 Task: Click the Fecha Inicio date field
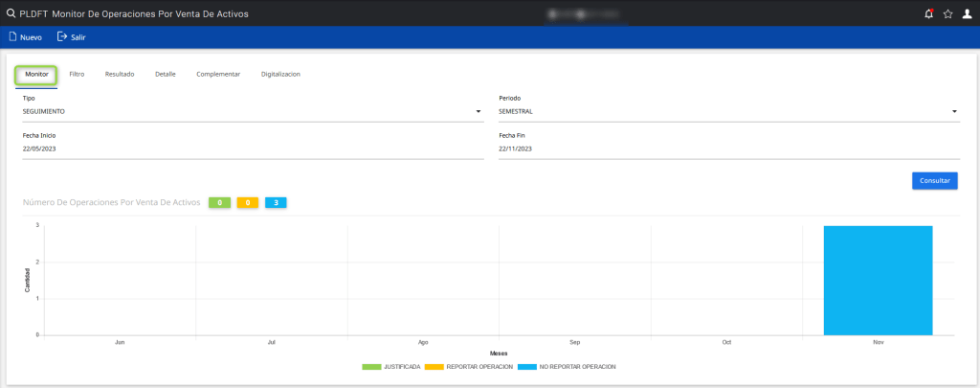point(253,148)
